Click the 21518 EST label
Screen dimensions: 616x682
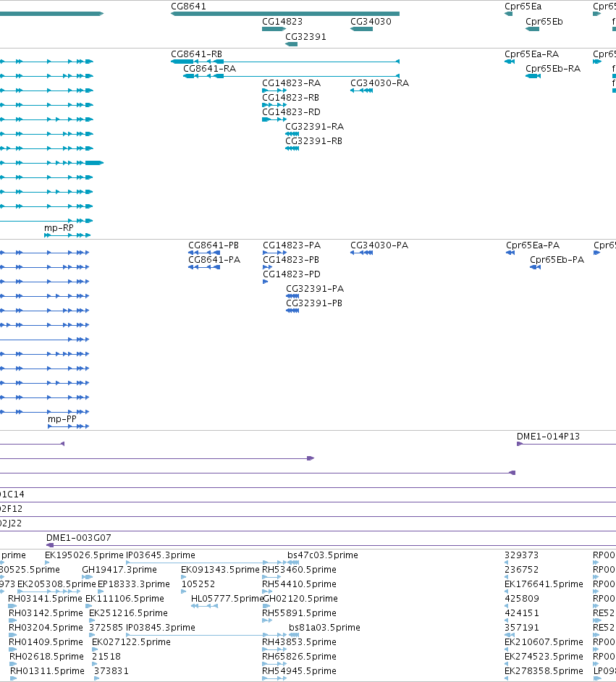[106, 657]
